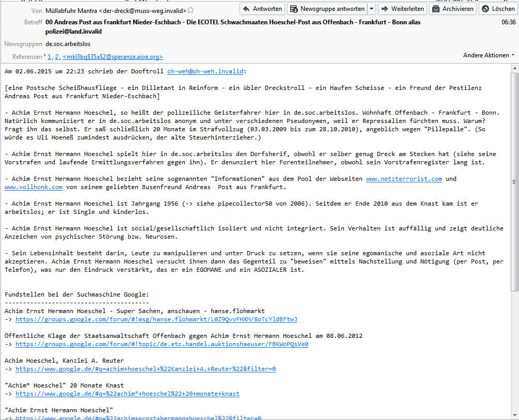
Task: Expand the Referenzen list triangle
Action: pyautogui.click(x=45, y=55)
